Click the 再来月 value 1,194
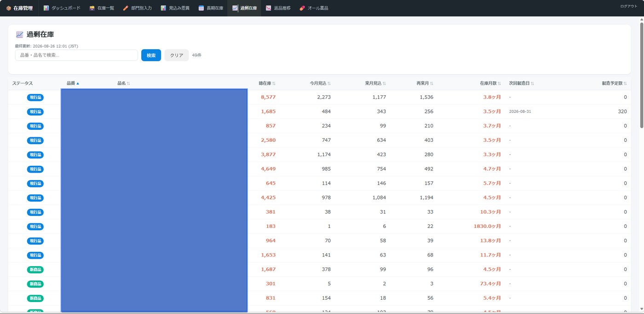644x314 pixels. [426, 198]
